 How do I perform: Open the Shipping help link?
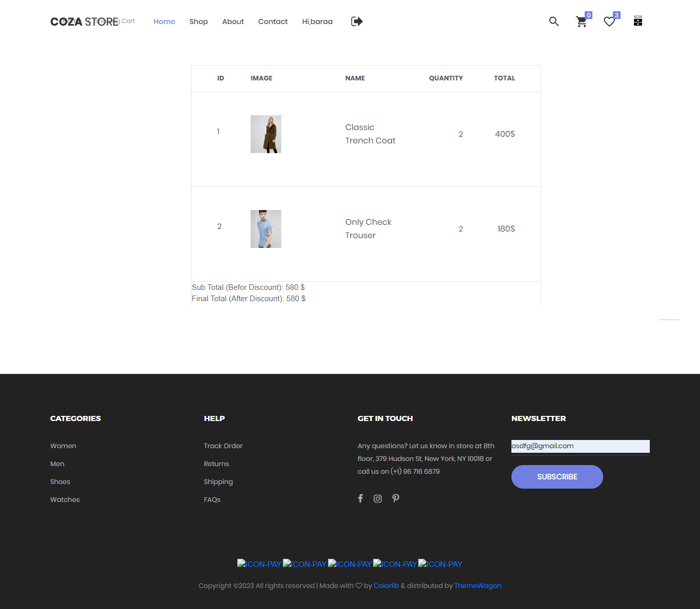point(218,482)
